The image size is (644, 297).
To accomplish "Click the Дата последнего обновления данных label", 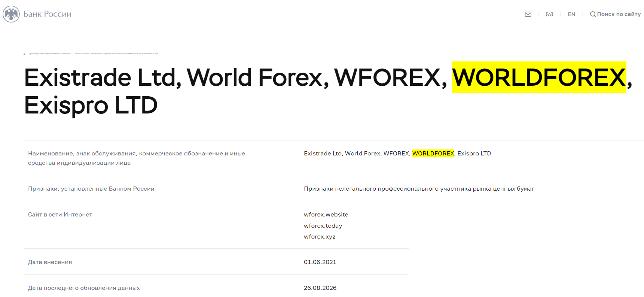I will click(84, 288).
